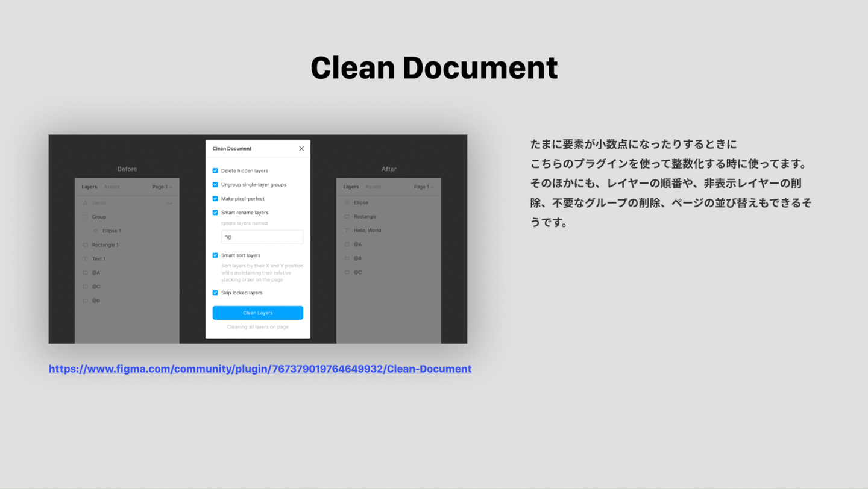Click the Ignore layers named input field
Image resolution: width=868 pixels, height=489 pixels.
click(262, 237)
